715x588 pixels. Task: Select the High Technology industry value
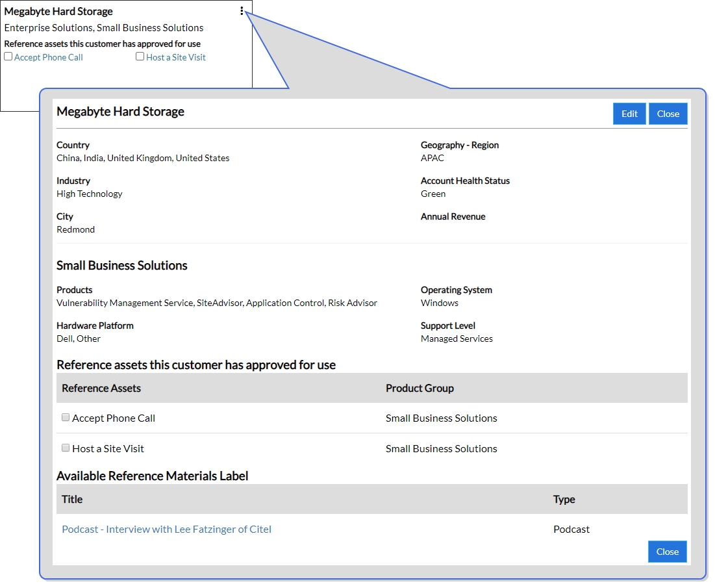tap(90, 194)
